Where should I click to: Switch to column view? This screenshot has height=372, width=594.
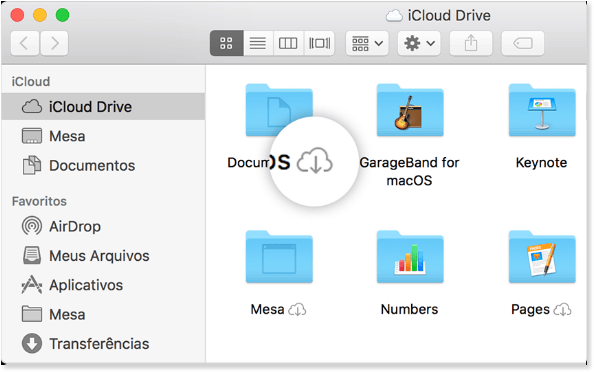click(288, 43)
